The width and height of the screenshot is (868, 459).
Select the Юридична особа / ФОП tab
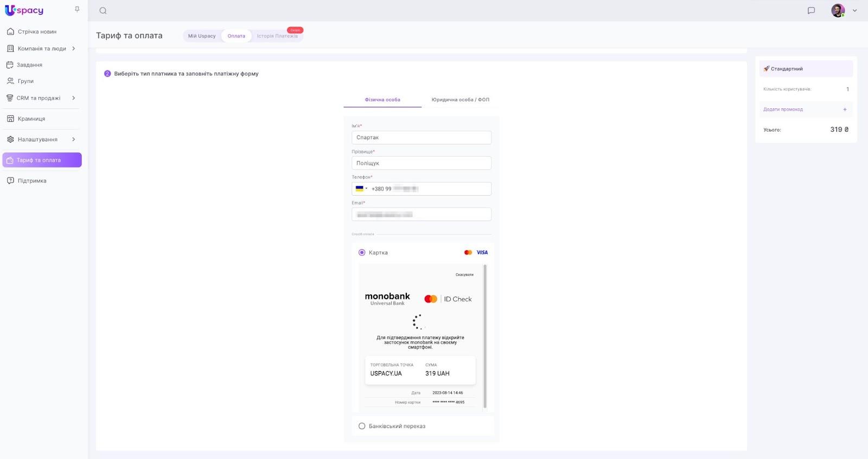coord(461,100)
